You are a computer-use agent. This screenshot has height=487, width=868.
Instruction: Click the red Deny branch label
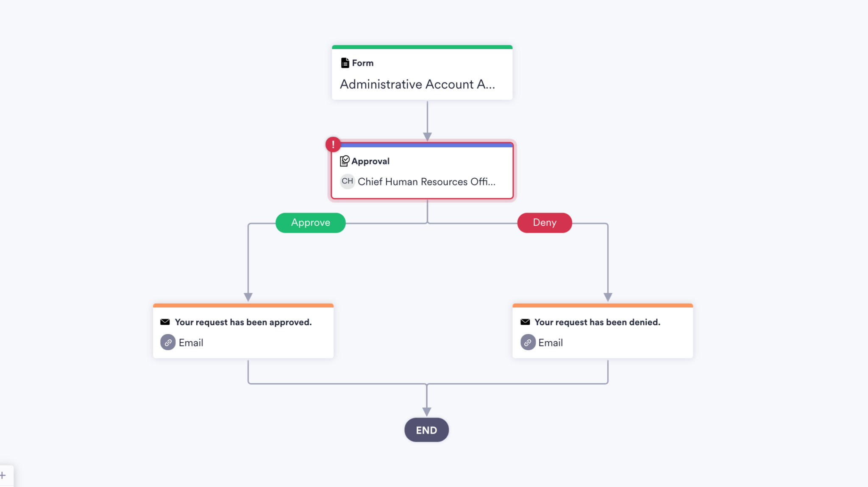pyautogui.click(x=544, y=222)
